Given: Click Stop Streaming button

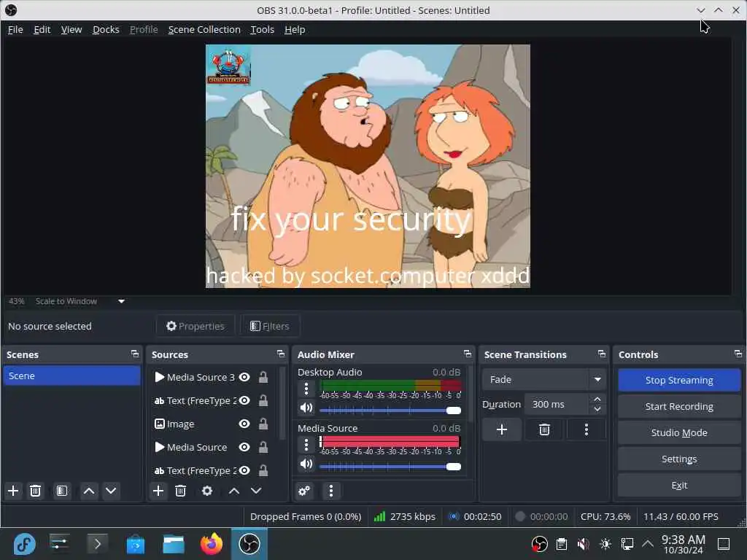Looking at the screenshot, I should (679, 380).
